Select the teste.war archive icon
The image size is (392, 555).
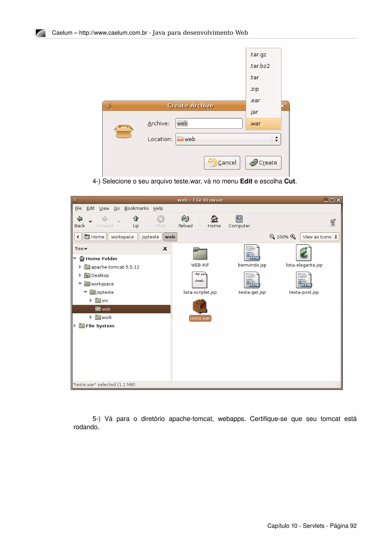200,306
